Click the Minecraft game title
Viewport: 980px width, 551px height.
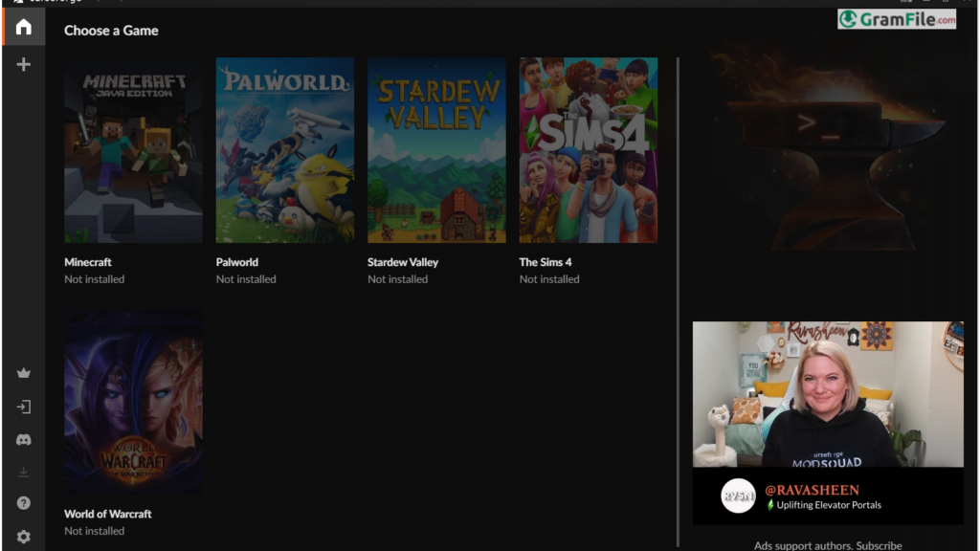(88, 262)
